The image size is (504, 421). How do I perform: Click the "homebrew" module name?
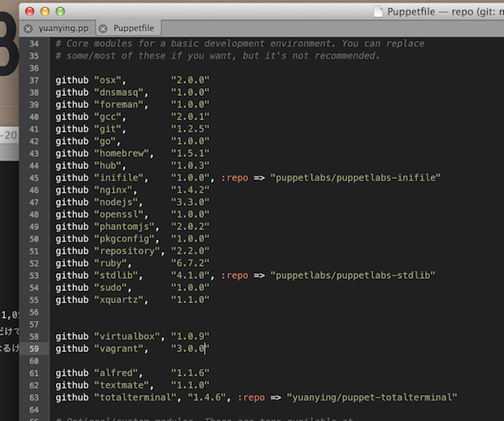click(122, 154)
